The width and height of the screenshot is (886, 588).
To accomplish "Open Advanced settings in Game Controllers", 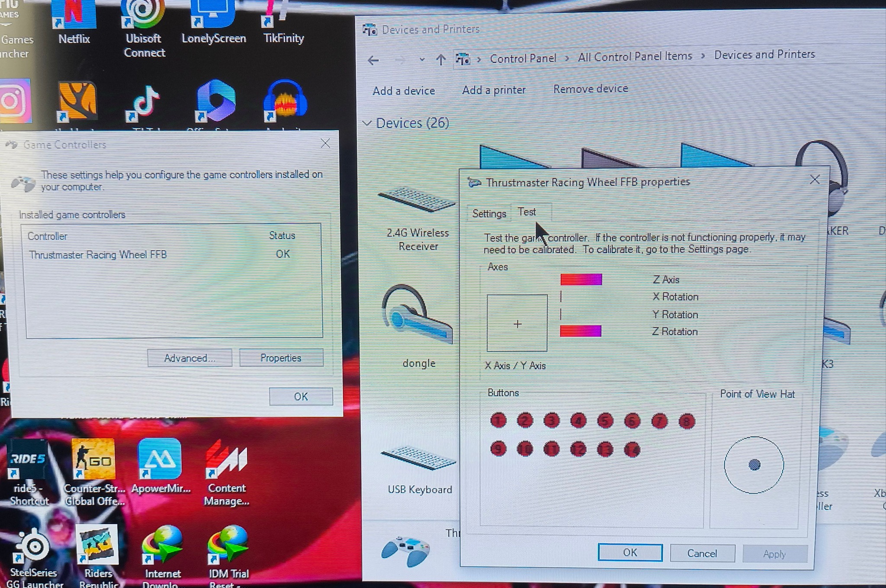I will [x=189, y=358].
